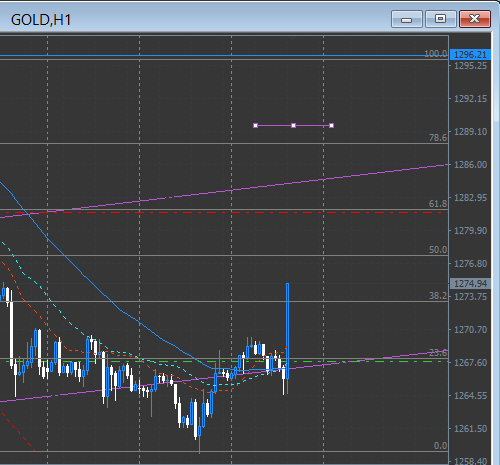Minimize the GOLD,H1 chart window
This screenshot has width=500, height=465.
(x=407, y=19)
